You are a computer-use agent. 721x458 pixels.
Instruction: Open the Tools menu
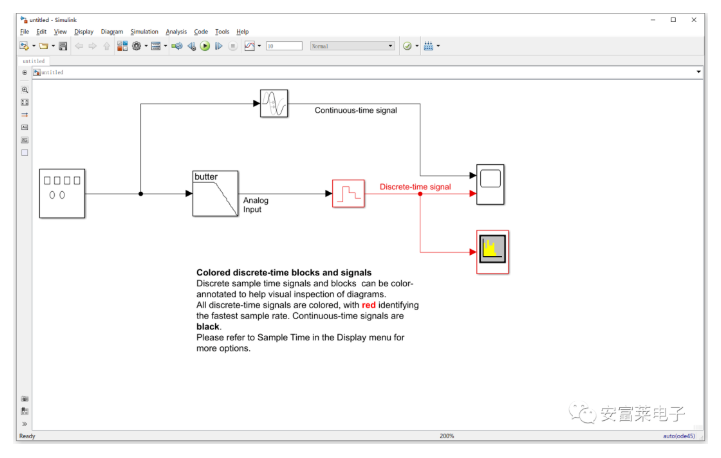point(222,32)
